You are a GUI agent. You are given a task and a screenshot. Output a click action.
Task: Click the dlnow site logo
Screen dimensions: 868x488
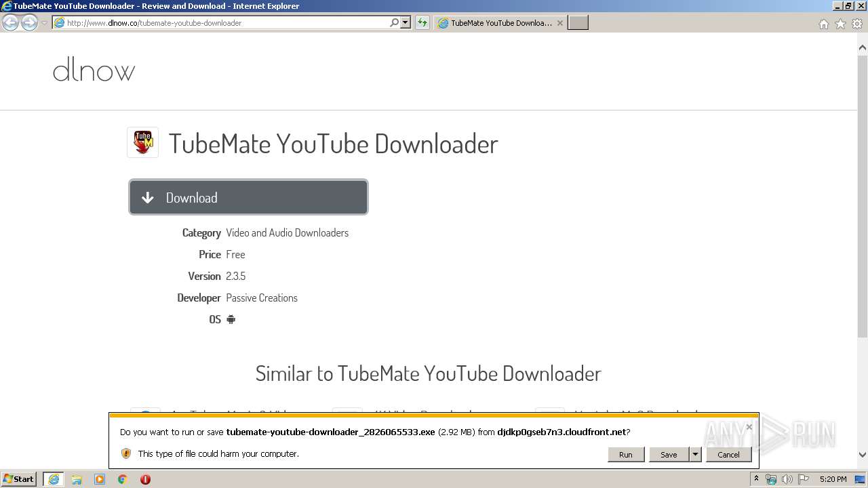[94, 70]
